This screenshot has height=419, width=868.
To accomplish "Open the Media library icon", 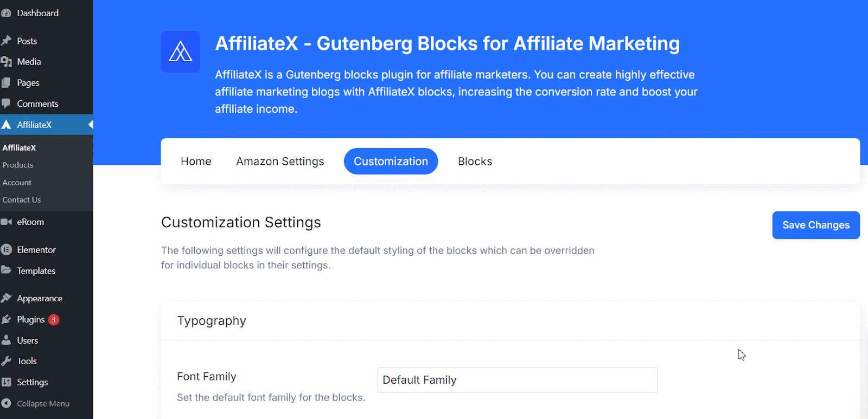I will point(8,61).
